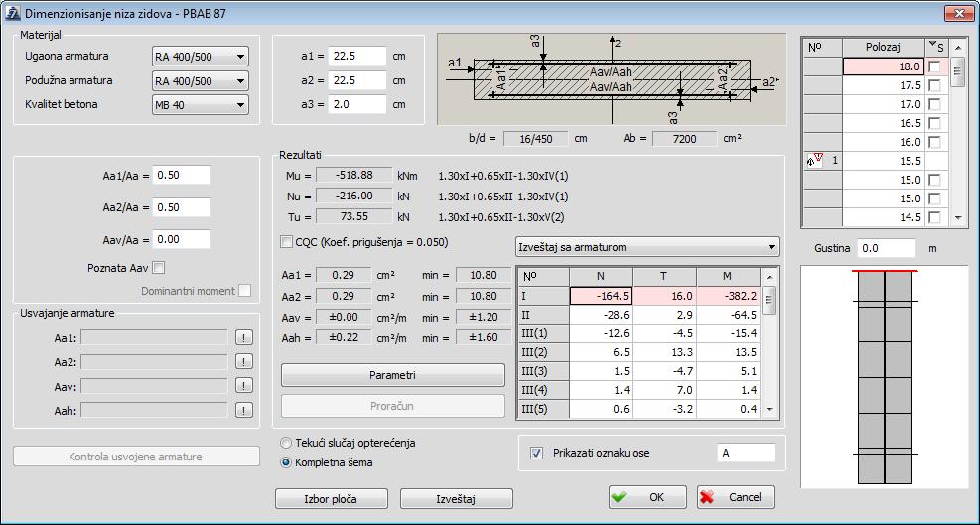The image size is (980, 525).
Task: Click the Cancel button
Action: pos(737,497)
